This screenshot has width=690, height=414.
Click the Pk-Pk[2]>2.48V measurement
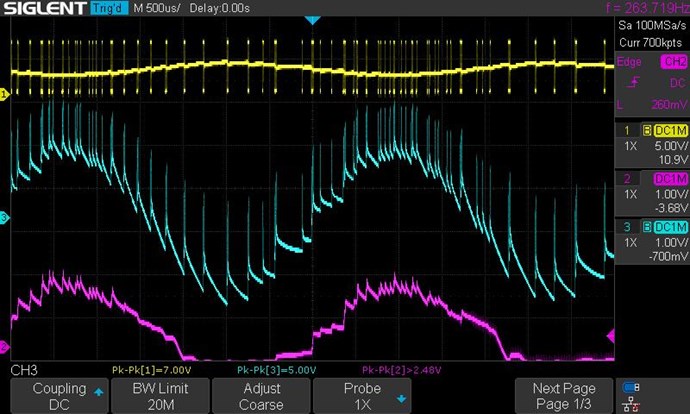(x=401, y=370)
